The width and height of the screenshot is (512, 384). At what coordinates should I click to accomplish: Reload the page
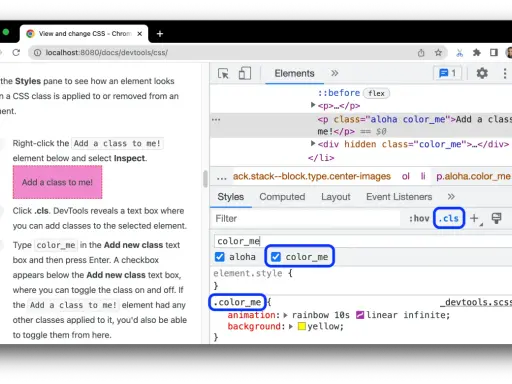click(x=16, y=52)
